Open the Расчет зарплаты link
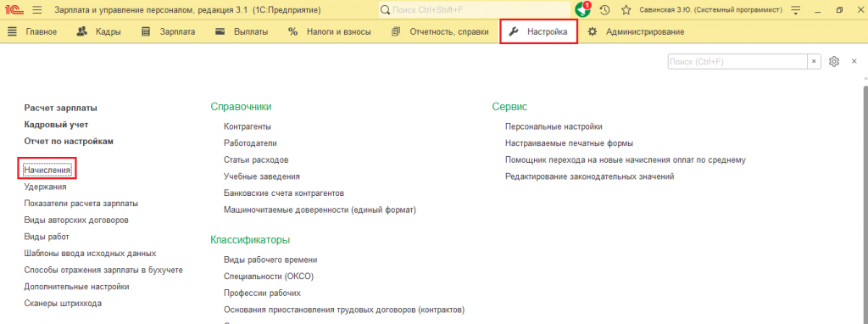Viewport: 868px width, 324px height. click(x=61, y=108)
